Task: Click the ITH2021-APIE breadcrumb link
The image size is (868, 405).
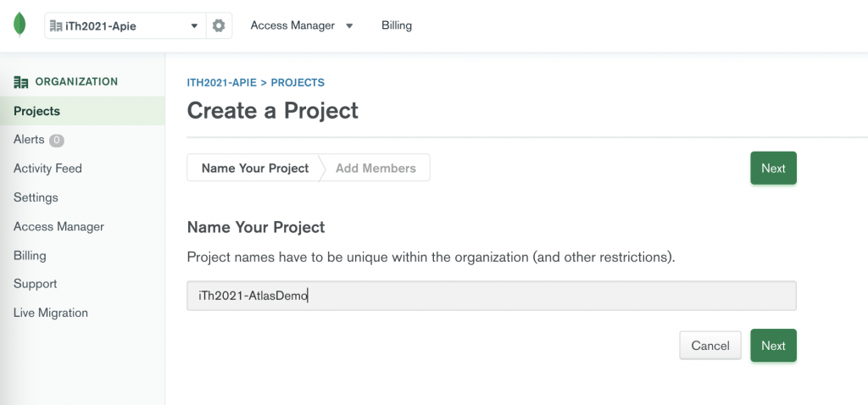Action: [x=222, y=83]
